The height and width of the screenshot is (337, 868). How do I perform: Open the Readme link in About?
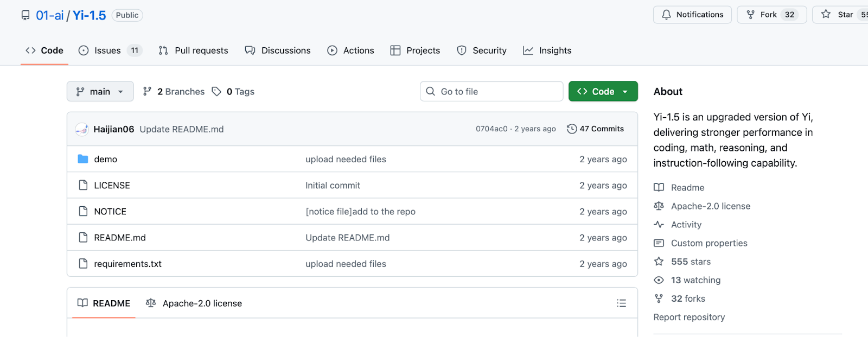[x=687, y=187]
